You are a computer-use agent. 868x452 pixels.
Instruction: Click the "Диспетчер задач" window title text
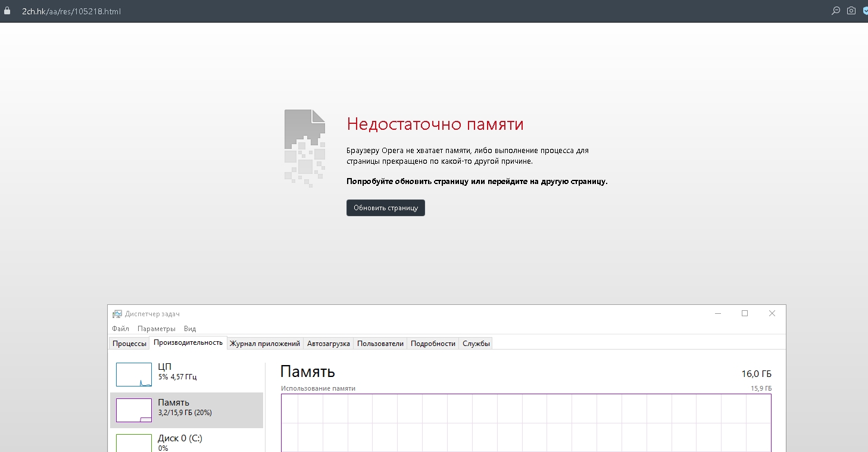pos(152,314)
